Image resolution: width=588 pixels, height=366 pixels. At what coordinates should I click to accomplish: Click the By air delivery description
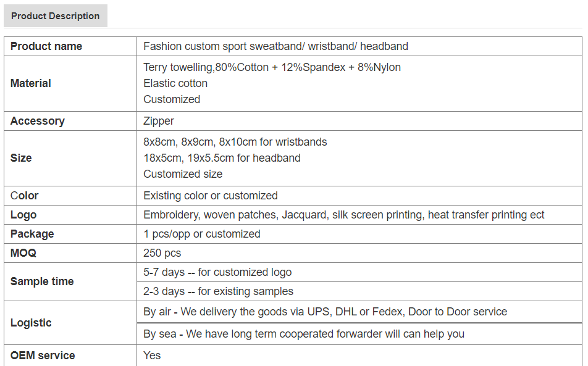(x=325, y=312)
